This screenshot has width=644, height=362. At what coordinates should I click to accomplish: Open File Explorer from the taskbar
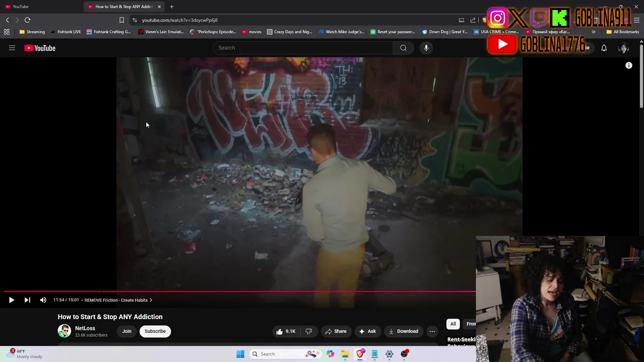click(x=345, y=354)
